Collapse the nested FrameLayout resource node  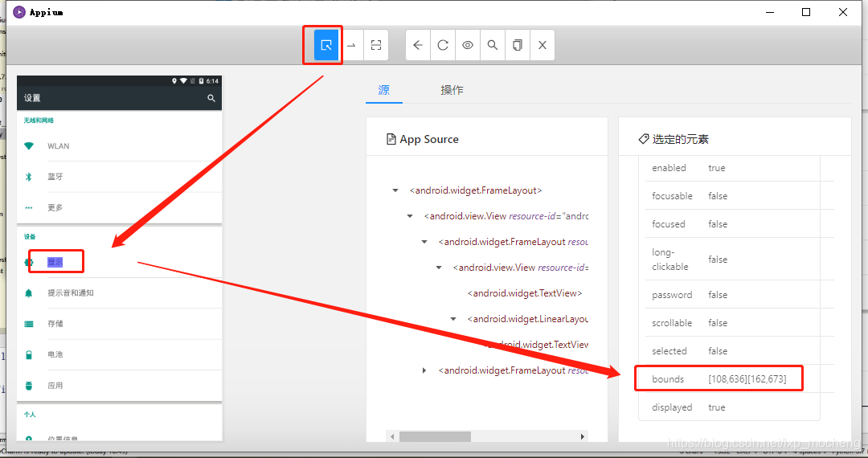pyautogui.click(x=424, y=242)
